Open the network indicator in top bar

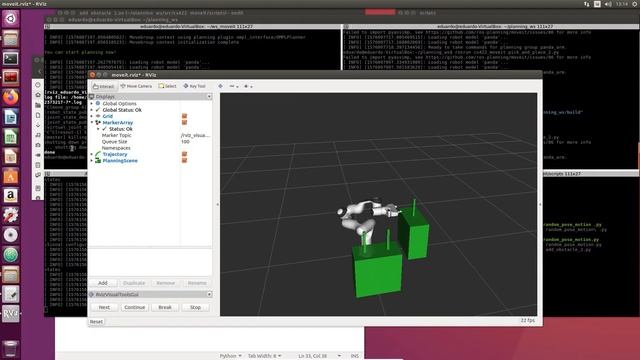pyautogui.click(x=587, y=4)
